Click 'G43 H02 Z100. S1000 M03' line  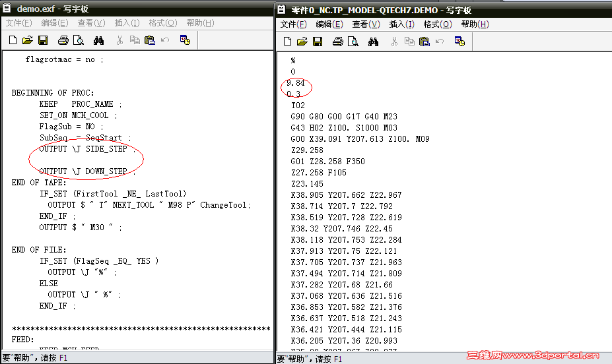tap(344, 128)
